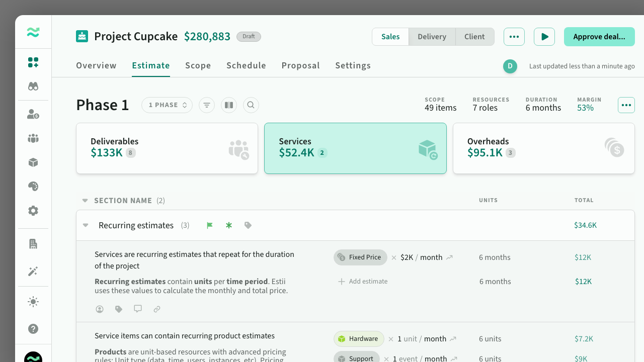Collapse the Recurring estimates section
Viewport: 644px width, 362px height.
(x=86, y=225)
